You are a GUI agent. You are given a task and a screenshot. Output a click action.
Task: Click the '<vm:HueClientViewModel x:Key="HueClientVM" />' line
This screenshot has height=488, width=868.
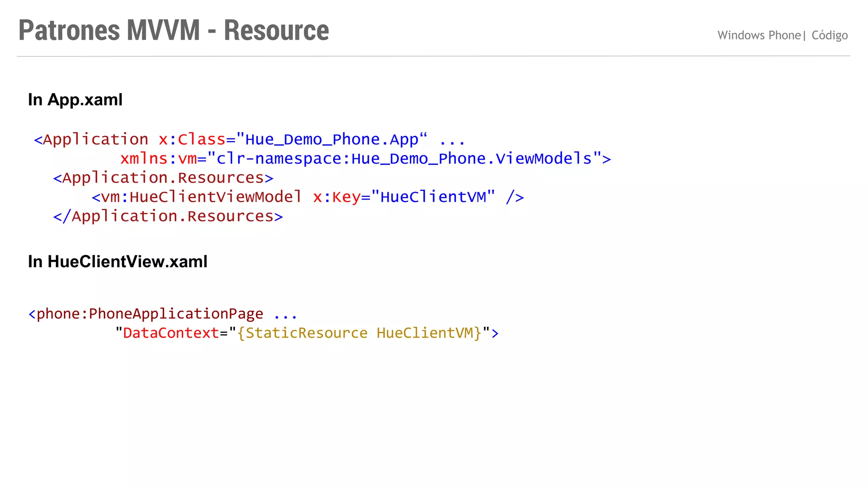[x=308, y=197]
